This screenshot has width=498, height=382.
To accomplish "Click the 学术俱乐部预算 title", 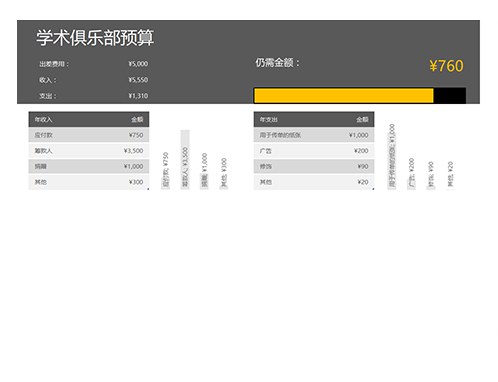I will [x=95, y=38].
